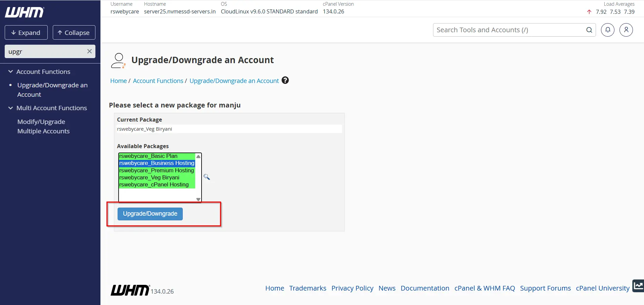
Task: Click the package list scroll down arrow
Action: (199, 199)
